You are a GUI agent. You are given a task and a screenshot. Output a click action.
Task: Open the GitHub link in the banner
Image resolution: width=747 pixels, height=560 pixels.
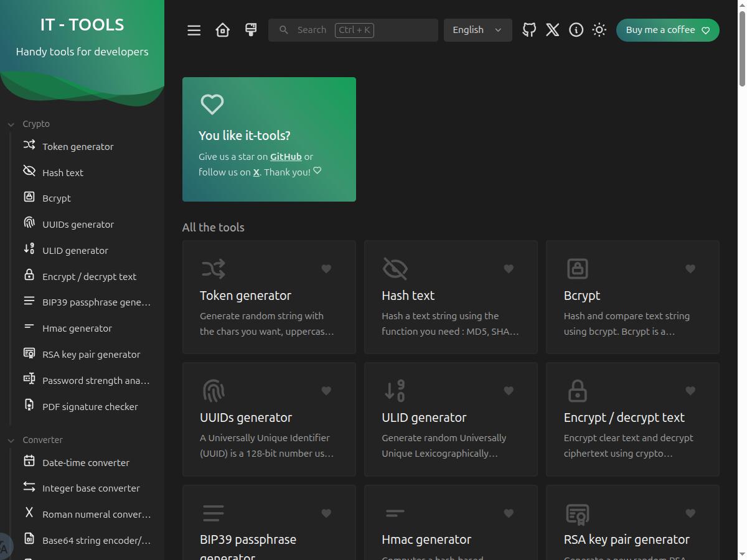[x=286, y=156]
